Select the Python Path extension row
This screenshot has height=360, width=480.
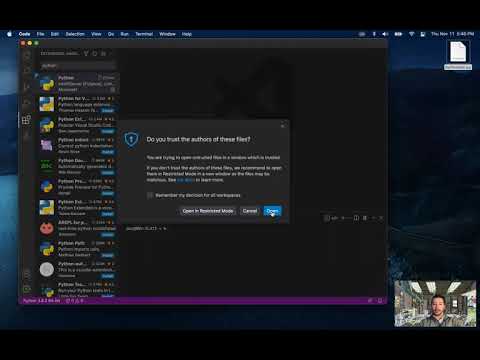pyautogui.click(x=77, y=249)
